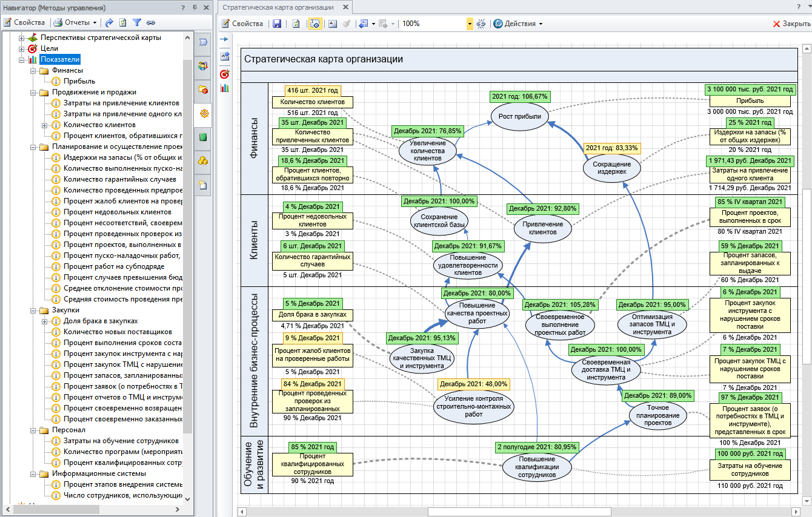Click the broken link icon beside zoom box
812x517 pixels.
pyautogui.click(x=481, y=24)
